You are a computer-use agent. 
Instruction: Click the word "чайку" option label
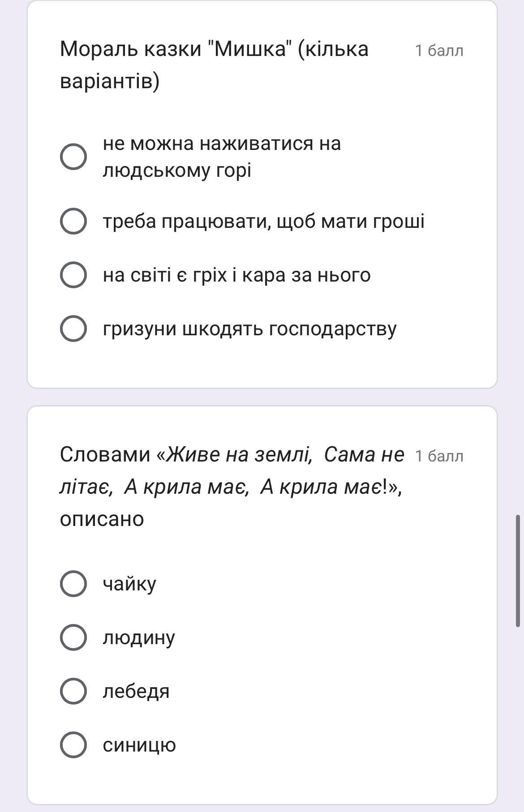click(129, 584)
